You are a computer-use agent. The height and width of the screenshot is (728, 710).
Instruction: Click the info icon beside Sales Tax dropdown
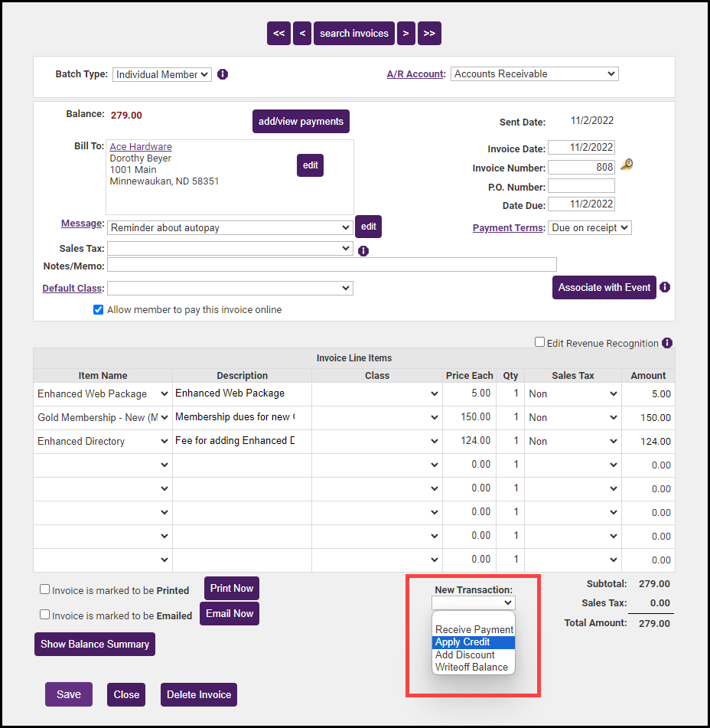coord(363,250)
